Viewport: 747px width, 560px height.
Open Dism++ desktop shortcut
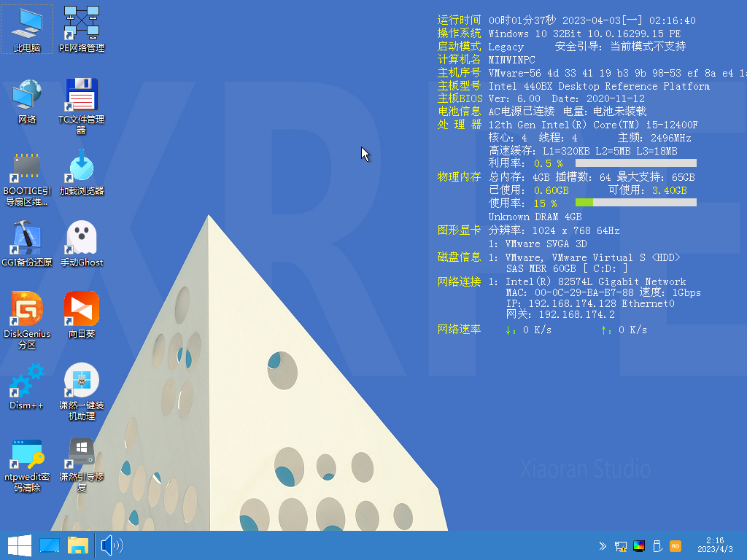[x=27, y=382]
